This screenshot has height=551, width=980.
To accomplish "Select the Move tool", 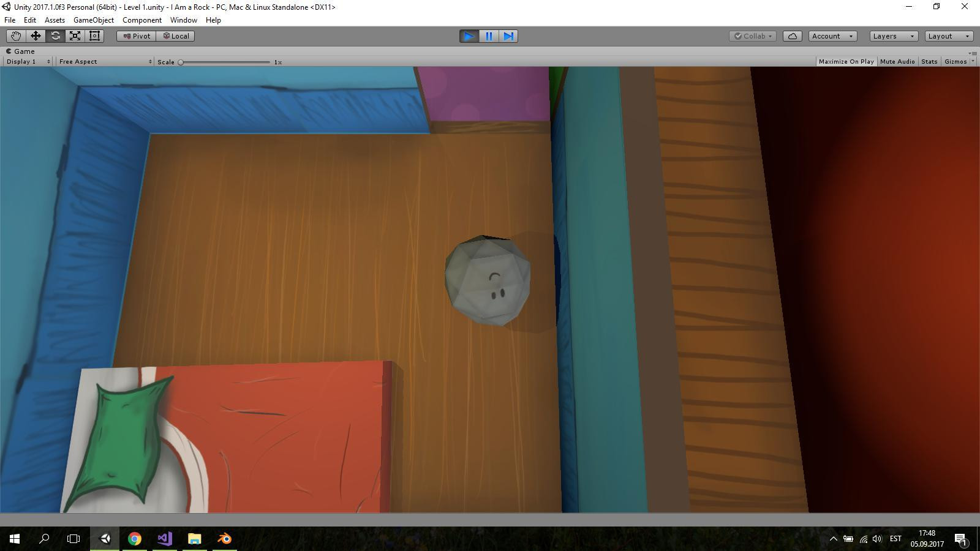I will point(36,36).
